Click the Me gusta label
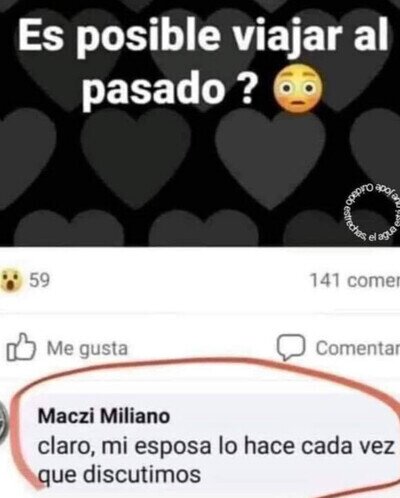Image resolution: width=400 pixels, height=498 pixels. (87, 348)
